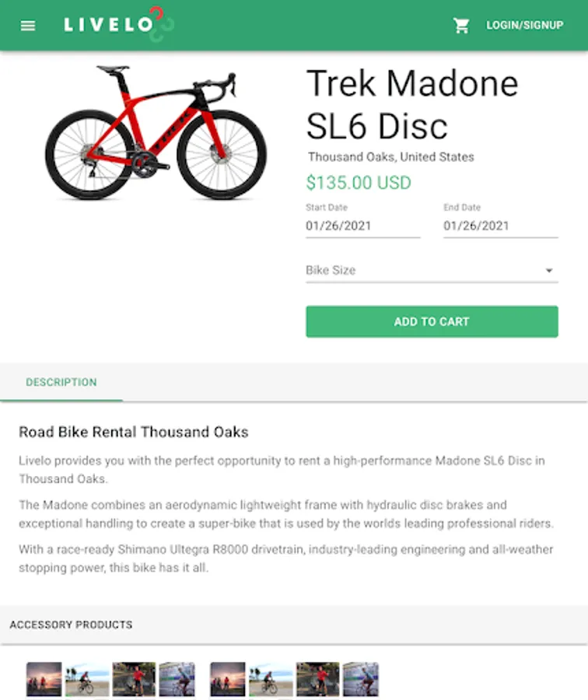Select the first accessory's sunset couple thumbnail
Image resolution: width=588 pixels, height=700 pixels.
pos(44,679)
